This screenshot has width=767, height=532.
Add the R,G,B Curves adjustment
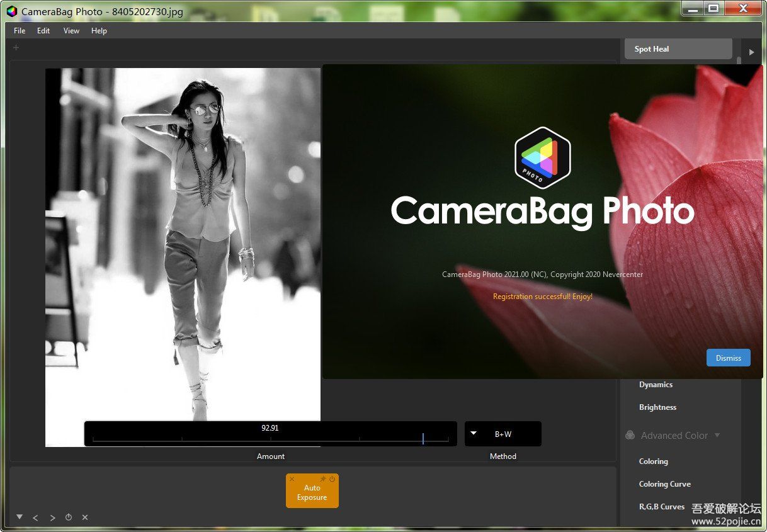[662, 507]
